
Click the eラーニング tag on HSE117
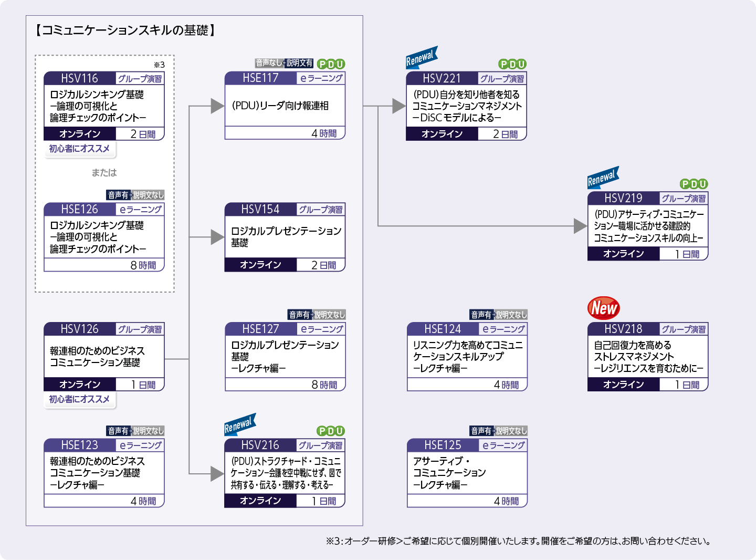click(x=321, y=78)
